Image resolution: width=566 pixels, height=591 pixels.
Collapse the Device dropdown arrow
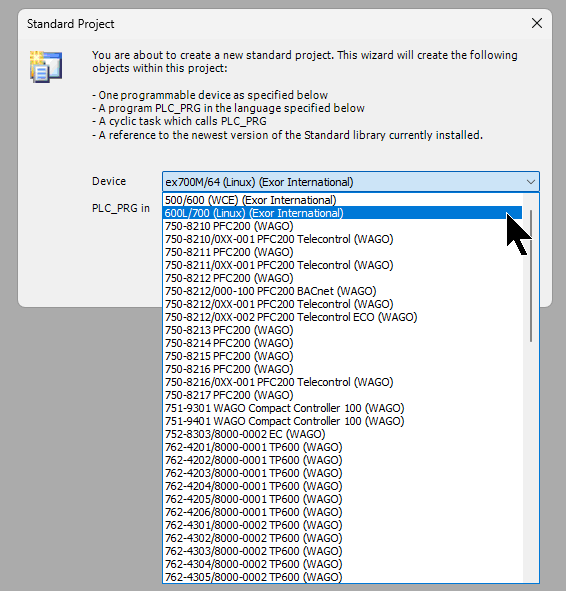[531, 182]
